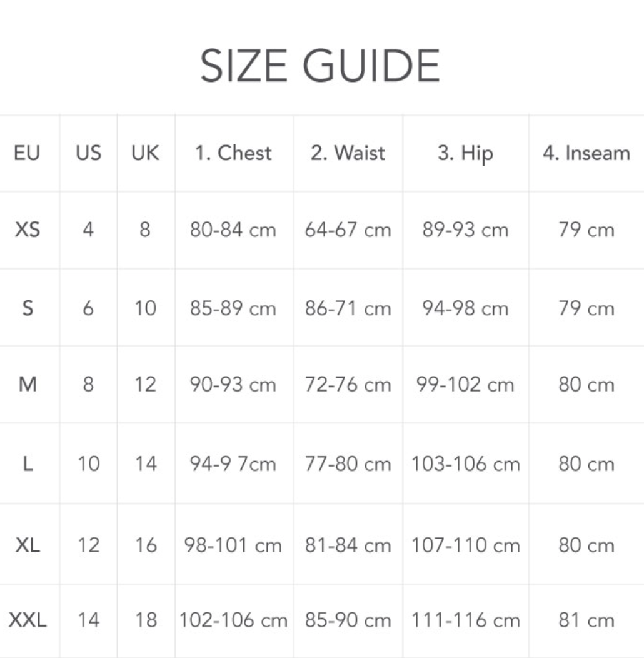Select the US column header
644x658 pixels.
[89, 153]
